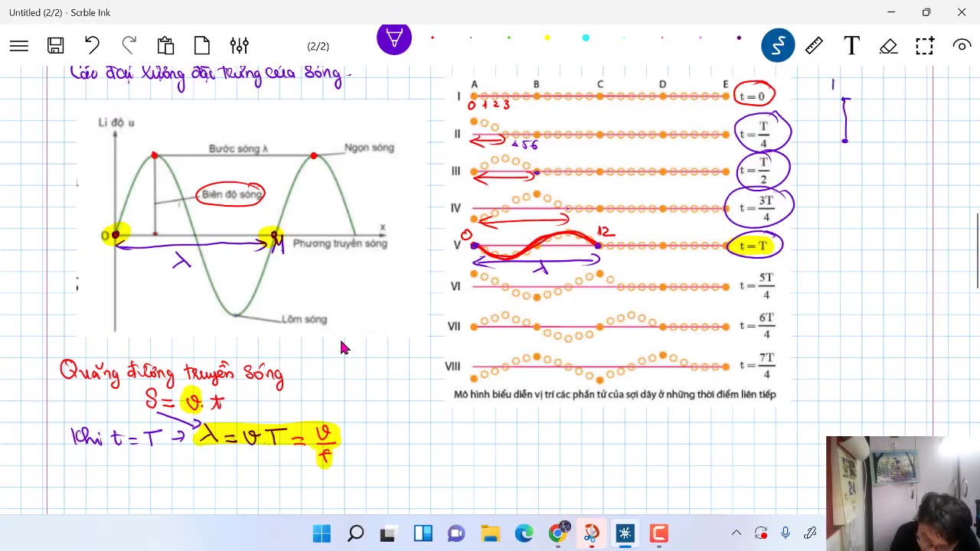
Task: Pick the cyan ink color dot
Action: tap(586, 37)
